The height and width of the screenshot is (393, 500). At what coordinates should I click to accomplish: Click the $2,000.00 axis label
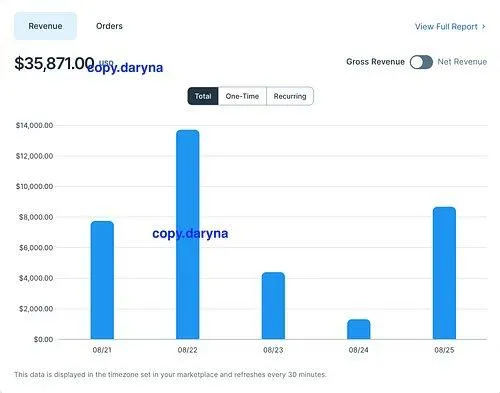click(36, 309)
